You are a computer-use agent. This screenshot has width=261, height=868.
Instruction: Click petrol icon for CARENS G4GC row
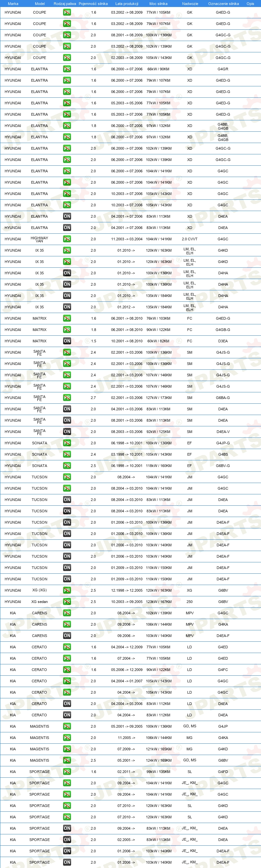point(67,613)
